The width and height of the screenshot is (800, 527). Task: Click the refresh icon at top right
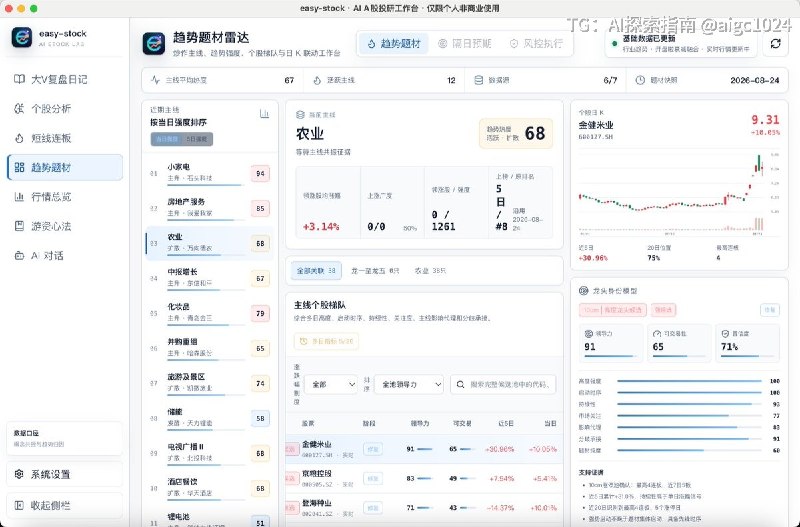(776, 44)
